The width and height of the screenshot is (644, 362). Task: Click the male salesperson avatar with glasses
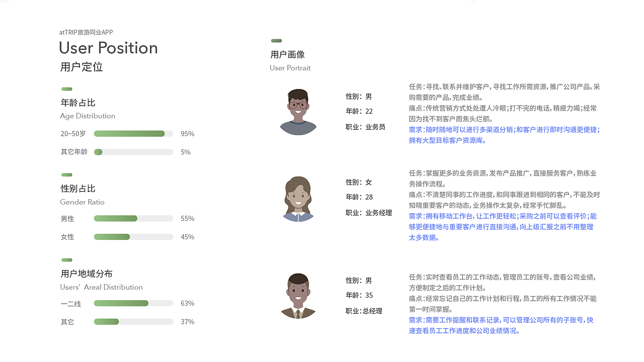tap(298, 112)
